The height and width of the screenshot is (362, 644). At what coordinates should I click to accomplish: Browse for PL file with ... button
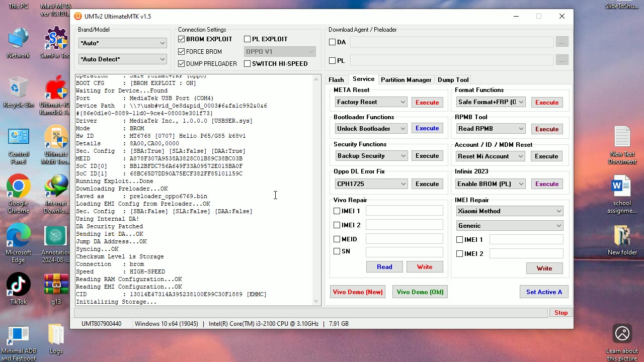click(x=562, y=60)
